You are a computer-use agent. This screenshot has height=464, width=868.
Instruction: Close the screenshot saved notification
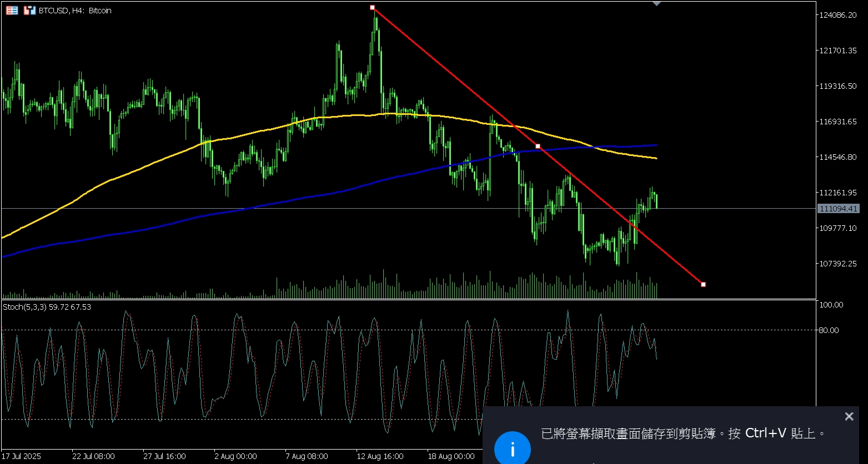[849, 416]
